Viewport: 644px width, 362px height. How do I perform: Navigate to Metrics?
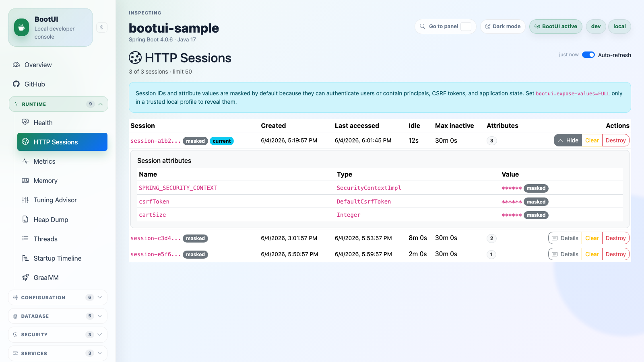[62, 161]
